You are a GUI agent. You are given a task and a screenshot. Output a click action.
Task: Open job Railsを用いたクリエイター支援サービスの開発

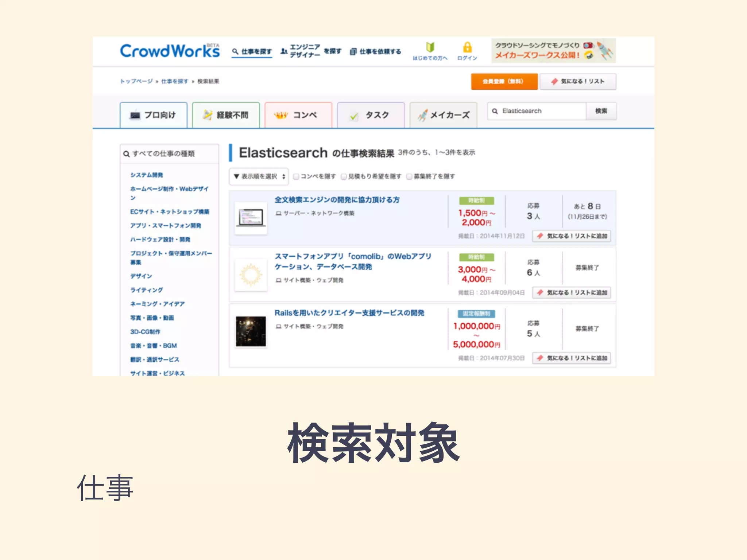pos(349,313)
